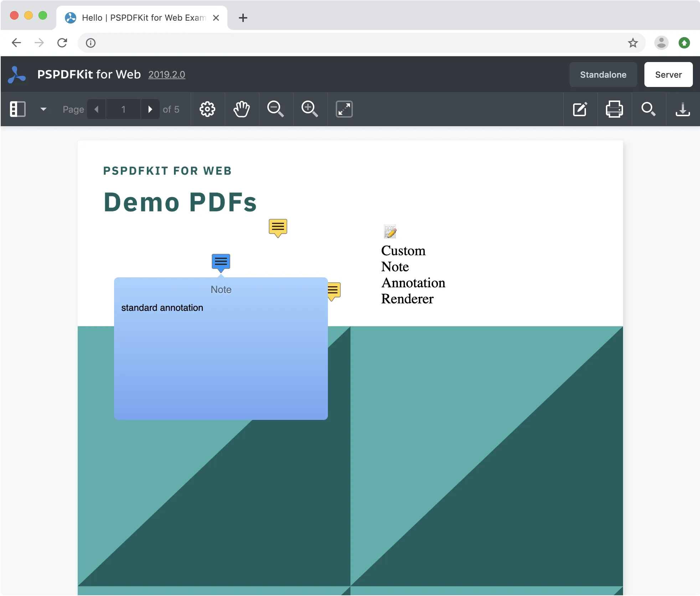This screenshot has height=596, width=700.
Task: Select the Pan tool
Action: pyautogui.click(x=241, y=109)
